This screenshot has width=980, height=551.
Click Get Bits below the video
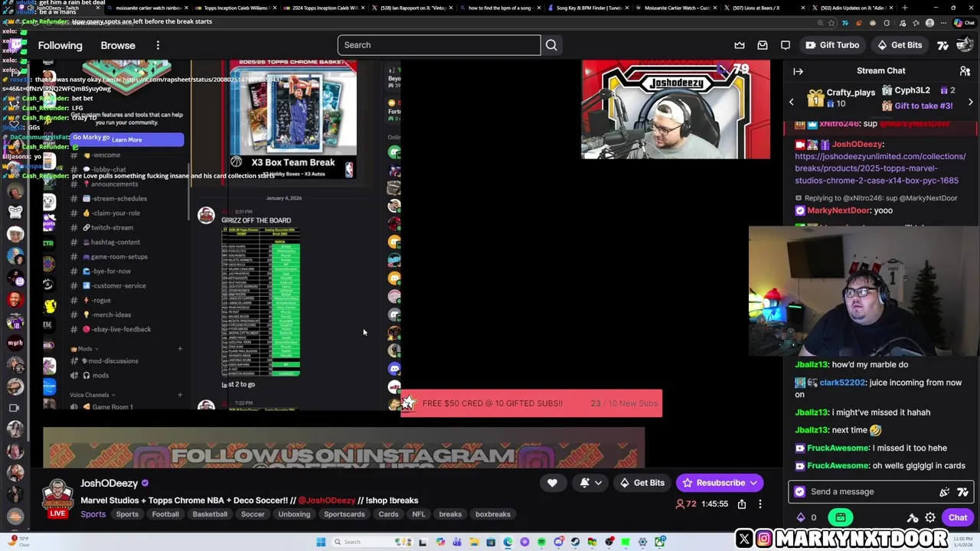pos(642,483)
